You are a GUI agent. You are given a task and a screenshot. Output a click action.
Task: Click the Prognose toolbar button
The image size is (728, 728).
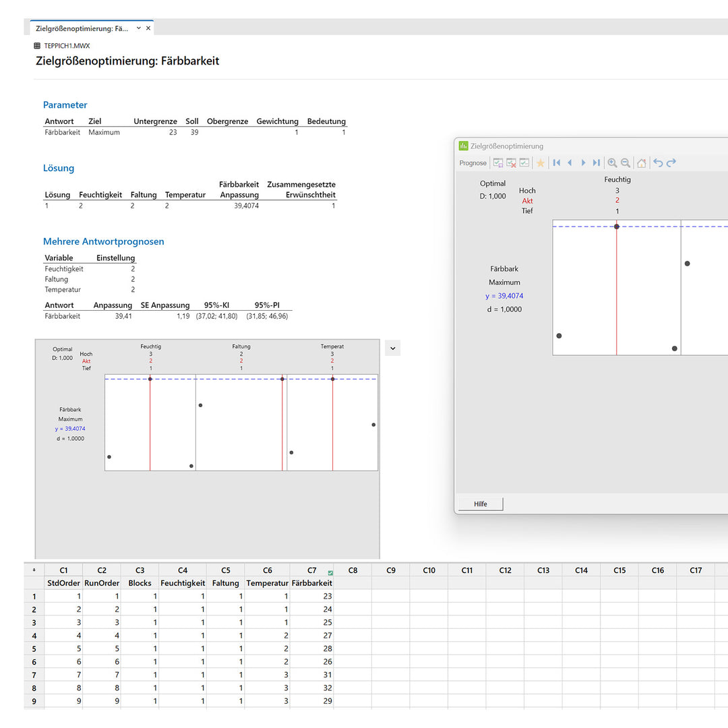coord(473,163)
